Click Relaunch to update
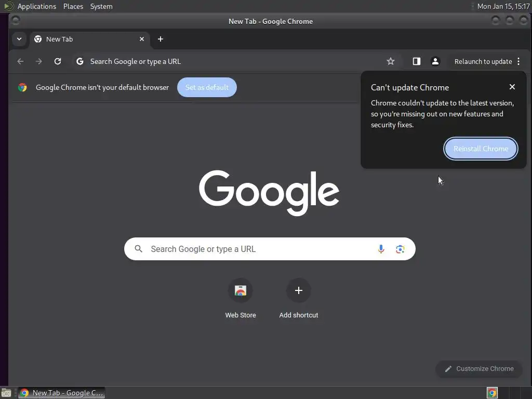532x399 pixels. (483, 61)
